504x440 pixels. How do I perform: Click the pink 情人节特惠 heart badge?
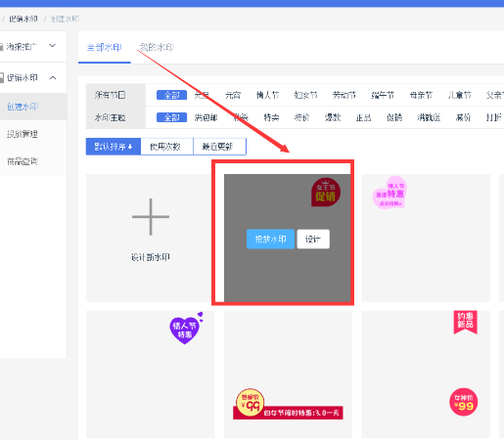[389, 193]
